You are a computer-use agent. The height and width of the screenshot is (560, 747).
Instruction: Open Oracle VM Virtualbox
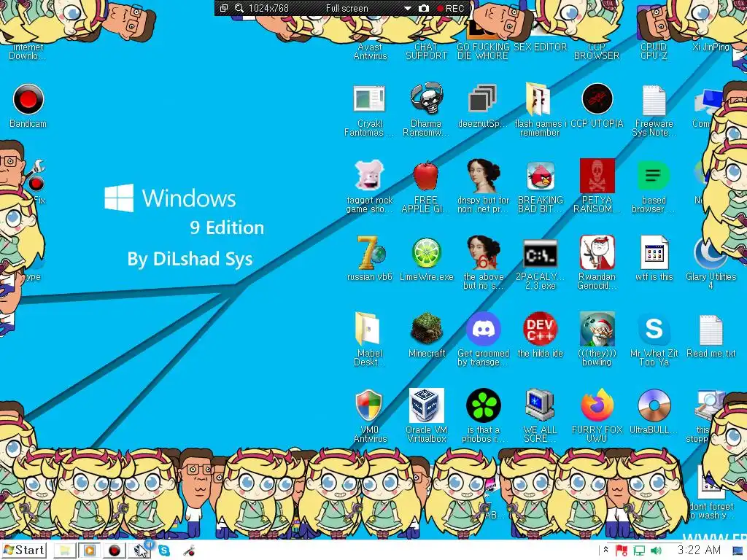(426, 405)
